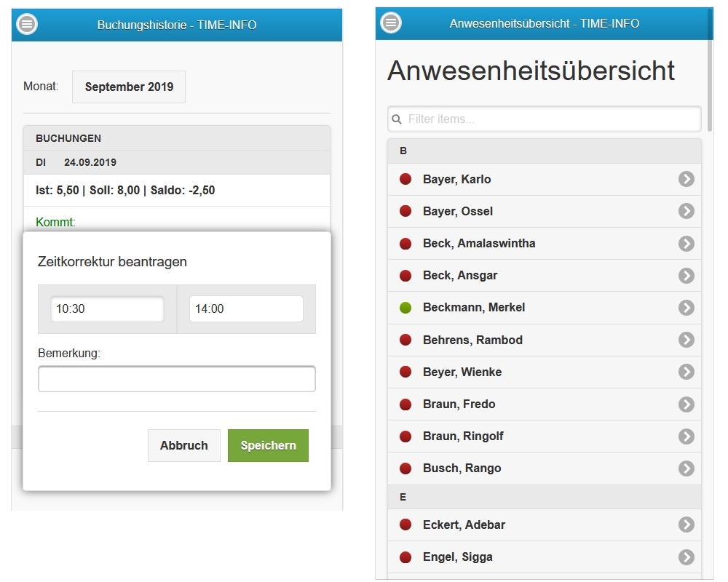Focus the Bemerkung text field

(176, 379)
